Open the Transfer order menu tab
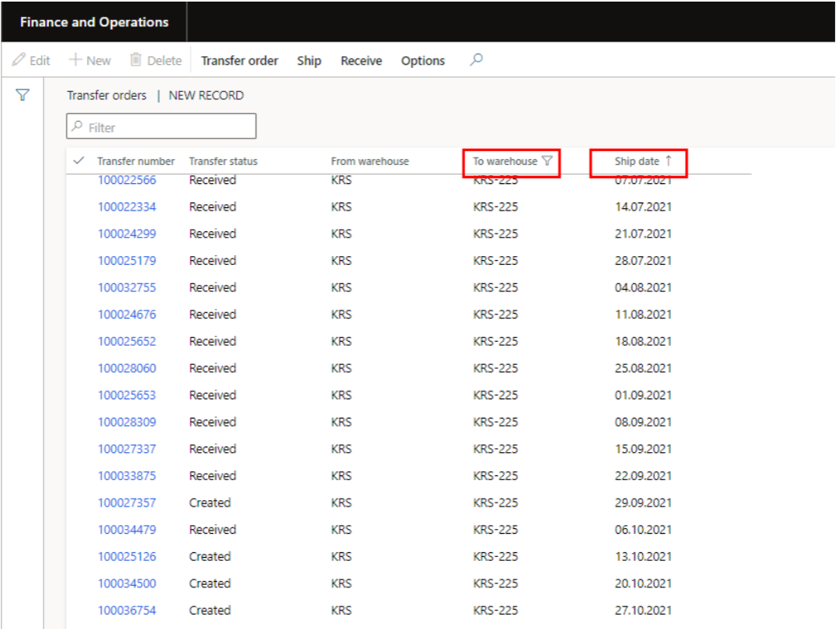840x629 pixels. tap(239, 61)
